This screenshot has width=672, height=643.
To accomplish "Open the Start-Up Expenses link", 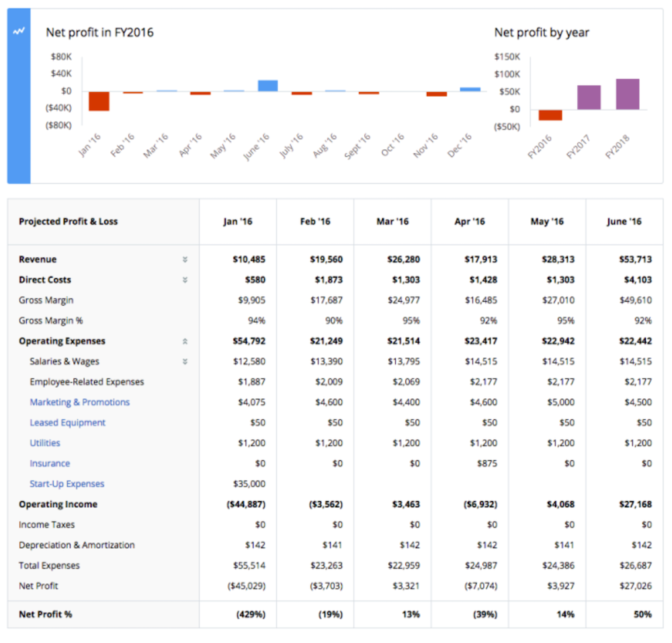I will point(67,484).
